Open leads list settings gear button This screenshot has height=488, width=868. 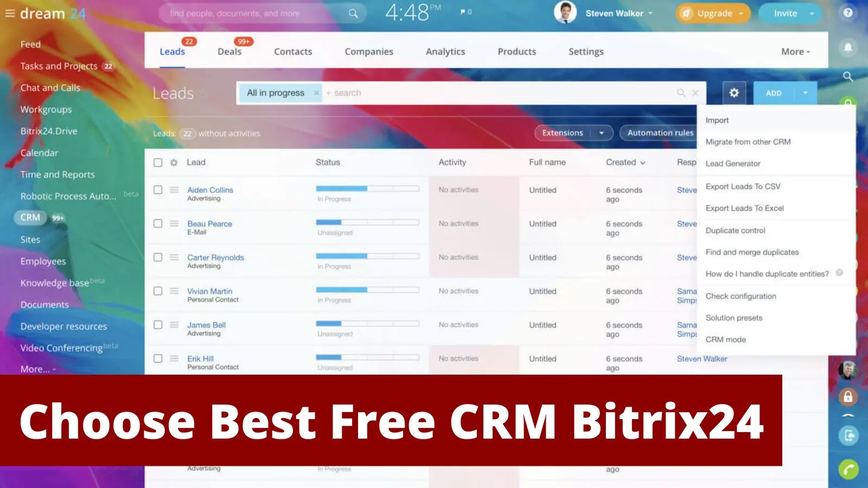734,93
